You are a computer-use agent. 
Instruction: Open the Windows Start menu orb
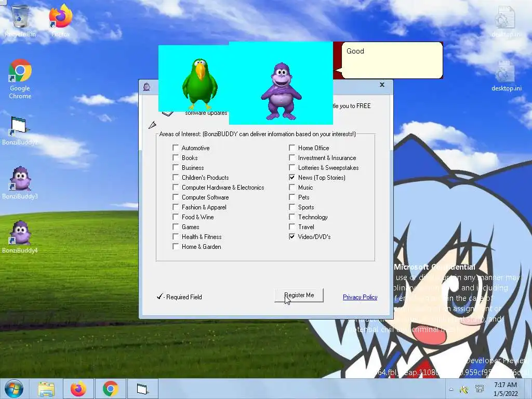point(14,389)
